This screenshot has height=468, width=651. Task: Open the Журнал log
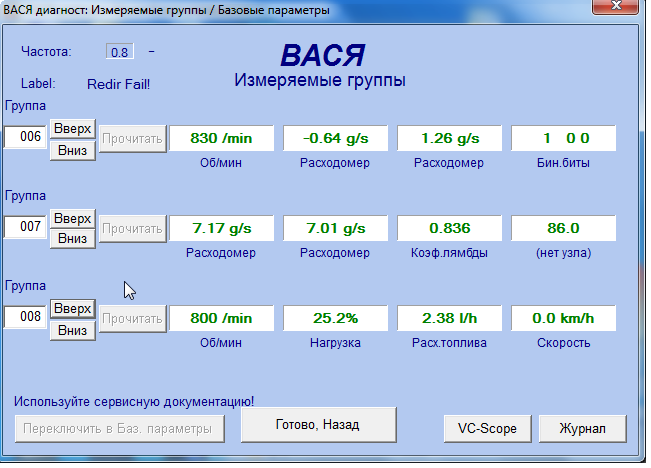(x=583, y=428)
